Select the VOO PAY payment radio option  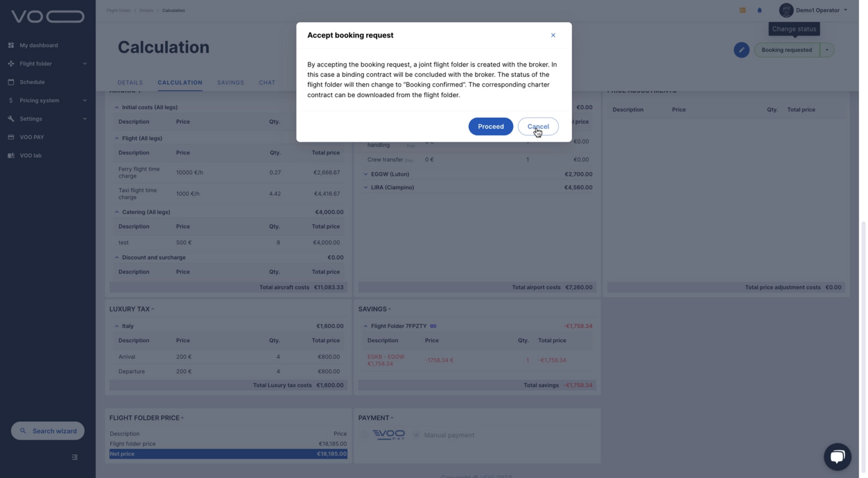(364, 435)
